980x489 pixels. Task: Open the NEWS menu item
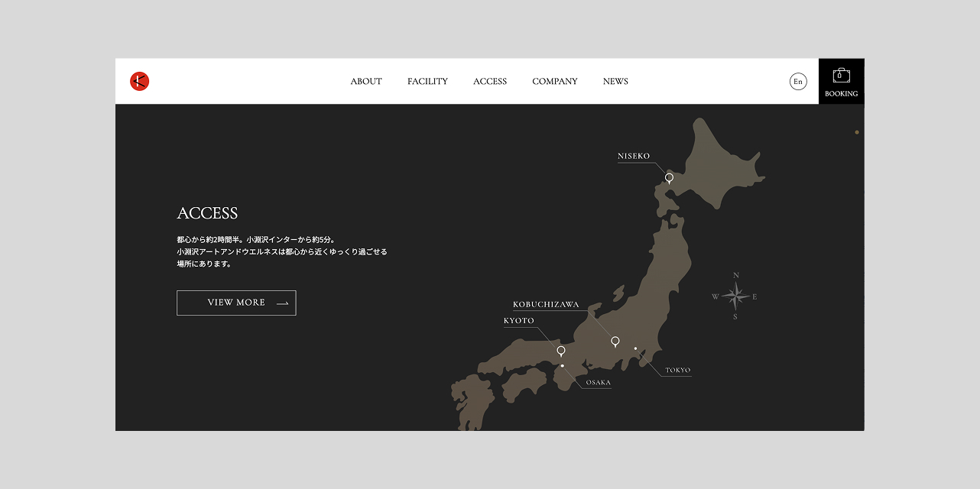615,82
